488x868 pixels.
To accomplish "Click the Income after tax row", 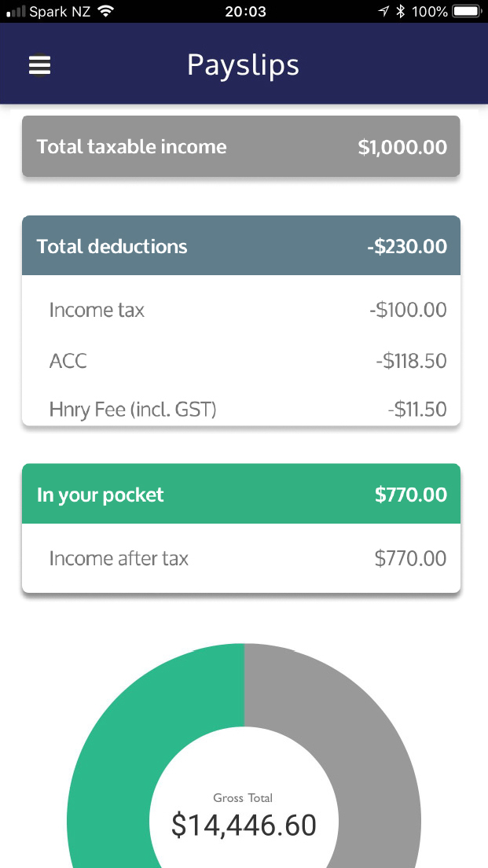I will tap(240, 558).
